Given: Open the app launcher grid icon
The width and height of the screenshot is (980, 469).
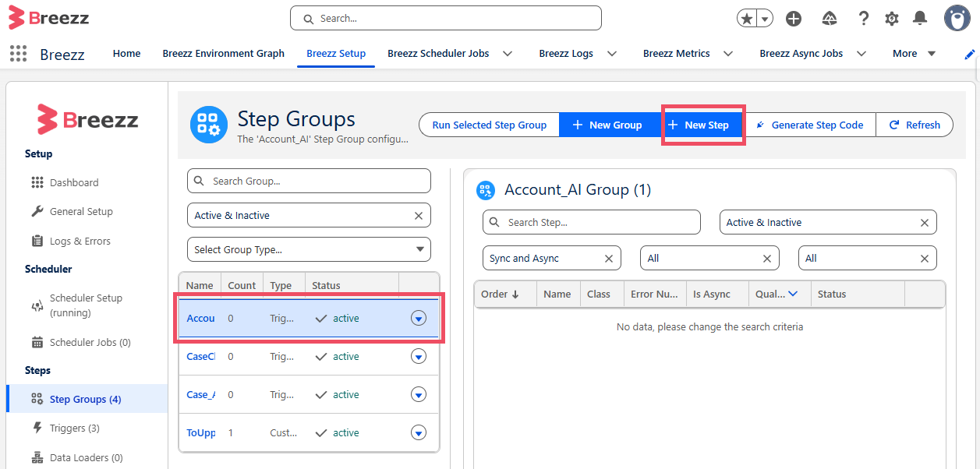Looking at the screenshot, I should point(18,53).
